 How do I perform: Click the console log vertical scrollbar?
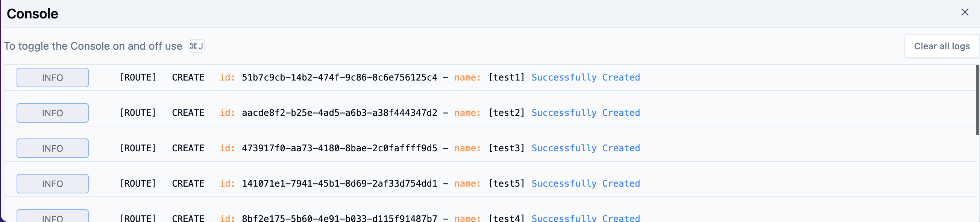click(977, 100)
